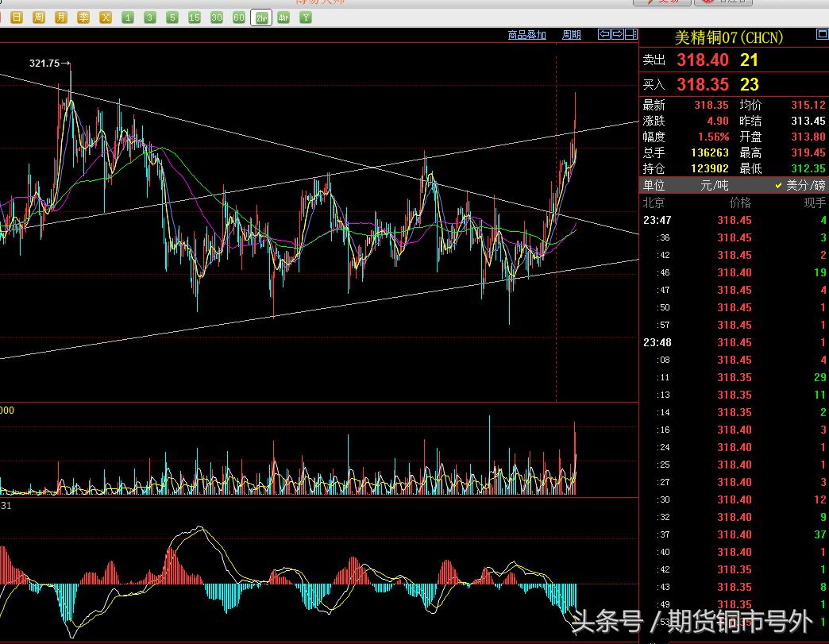Click the 23:47 tick row
The width and height of the screenshot is (829, 644).
pos(734,220)
